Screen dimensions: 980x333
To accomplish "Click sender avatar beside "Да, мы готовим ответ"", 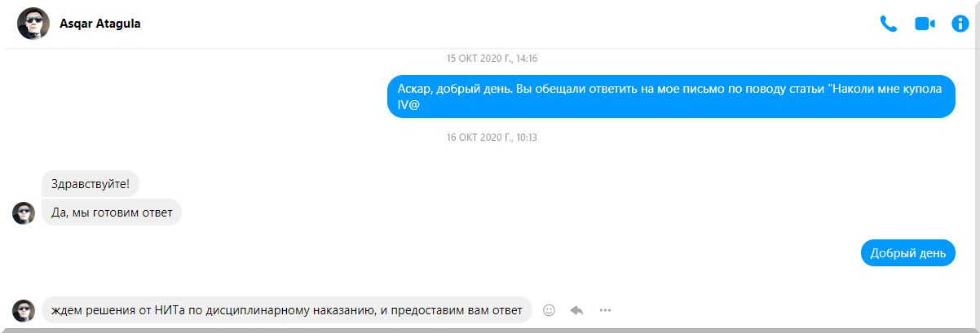I will coord(24,213).
